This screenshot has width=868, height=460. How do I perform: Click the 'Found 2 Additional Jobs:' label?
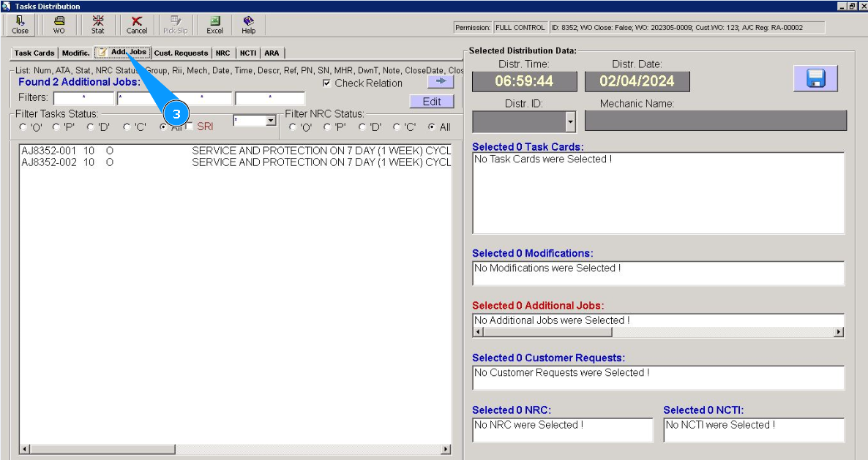79,82
